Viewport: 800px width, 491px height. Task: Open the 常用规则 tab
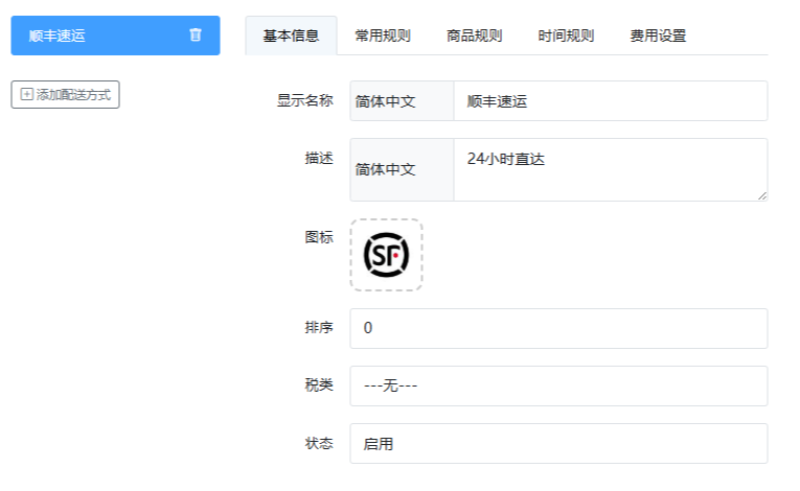[x=383, y=35]
